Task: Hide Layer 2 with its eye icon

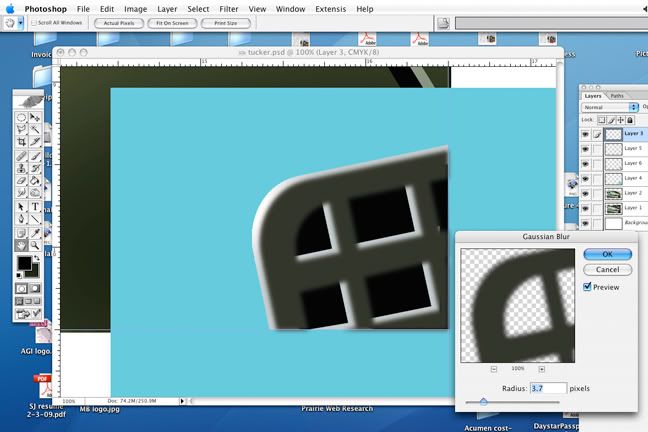Action: pos(585,193)
